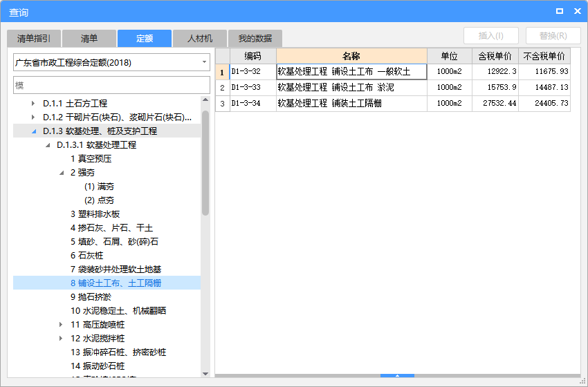588x387 pixels.
Task: Click the 不含税单价 column header
Action: coord(544,56)
